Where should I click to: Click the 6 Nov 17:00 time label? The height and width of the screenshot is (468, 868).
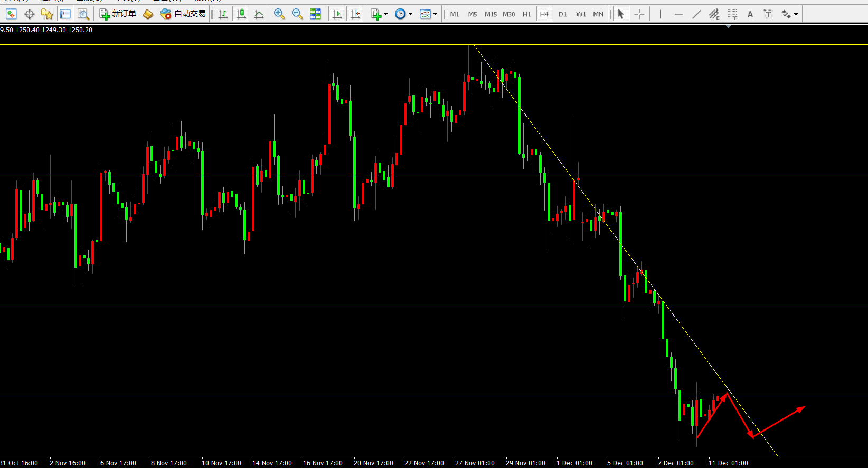(x=118, y=463)
